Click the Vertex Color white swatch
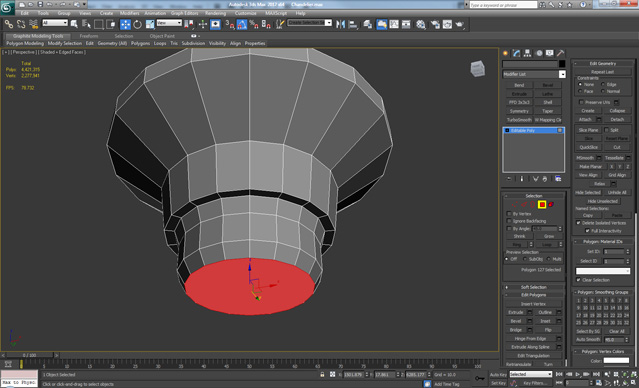This screenshot has width=639, height=388. coord(616,361)
